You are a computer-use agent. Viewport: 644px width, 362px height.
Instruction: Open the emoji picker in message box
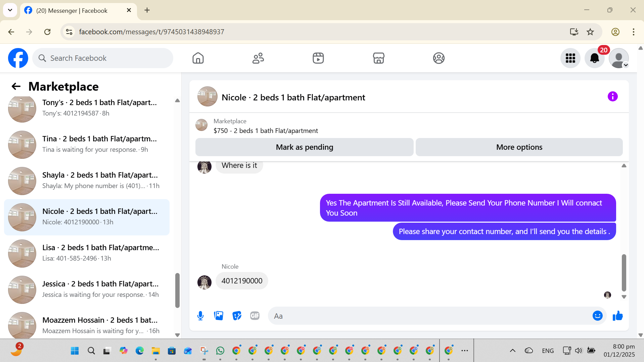click(x=597, y=316)
